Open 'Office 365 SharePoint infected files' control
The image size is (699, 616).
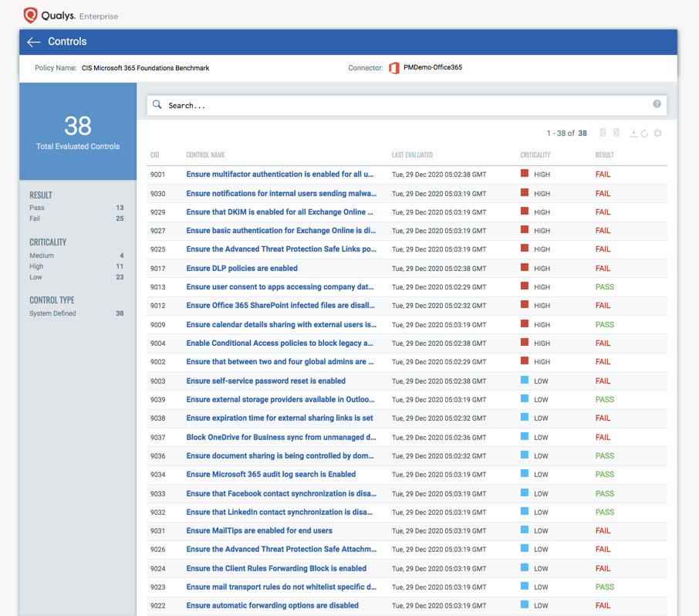coord(280,306)
